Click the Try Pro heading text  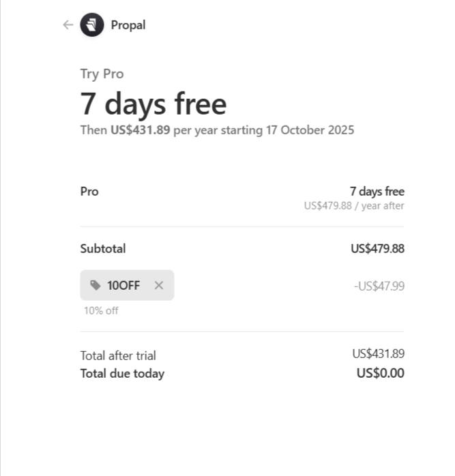[102, 74]
